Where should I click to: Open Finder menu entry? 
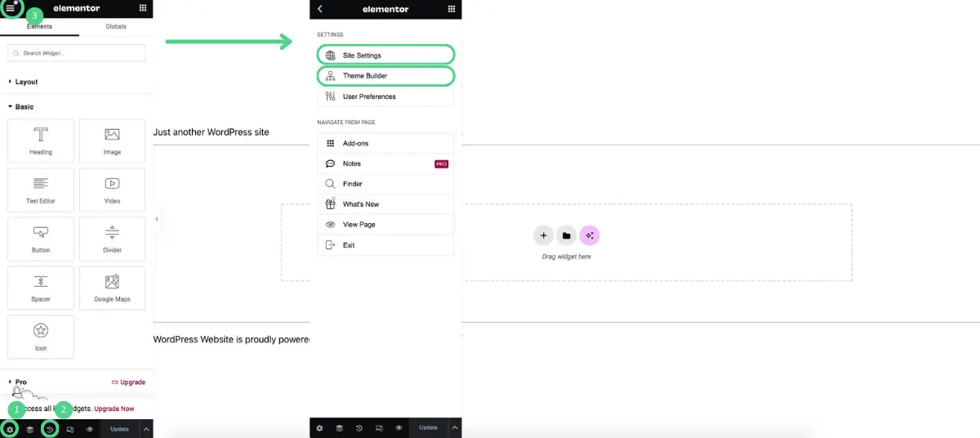(385, 184)
